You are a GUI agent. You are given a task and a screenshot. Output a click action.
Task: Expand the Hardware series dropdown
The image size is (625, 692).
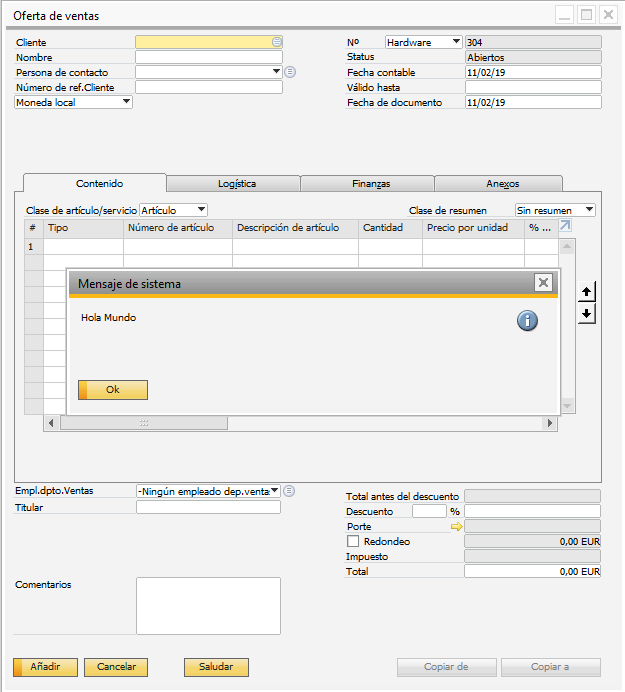(x=456, y=42)
